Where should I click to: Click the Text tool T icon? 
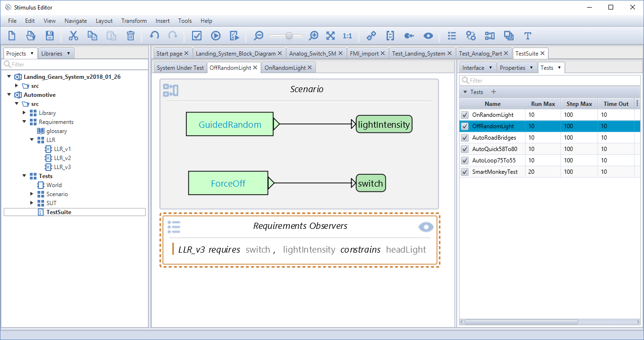527,36
